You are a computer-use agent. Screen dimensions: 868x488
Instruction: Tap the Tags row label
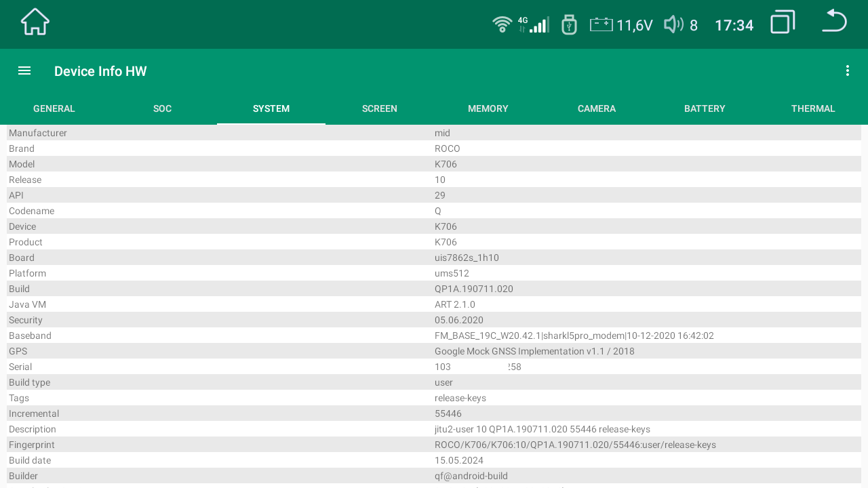(x=19, y=398)
